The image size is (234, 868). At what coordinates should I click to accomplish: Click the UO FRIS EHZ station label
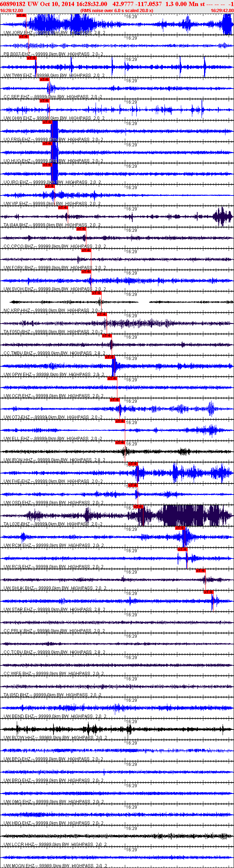tap(17, 140)
